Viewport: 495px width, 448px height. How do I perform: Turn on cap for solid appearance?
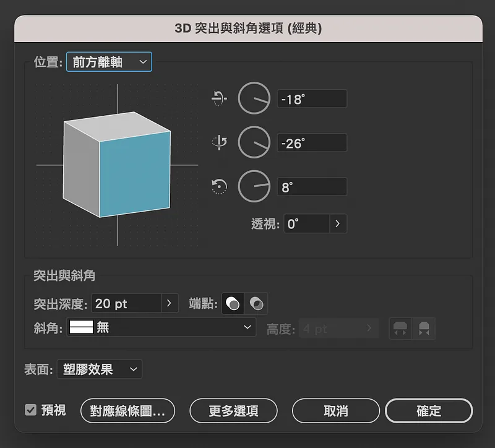tap(233, 304)
